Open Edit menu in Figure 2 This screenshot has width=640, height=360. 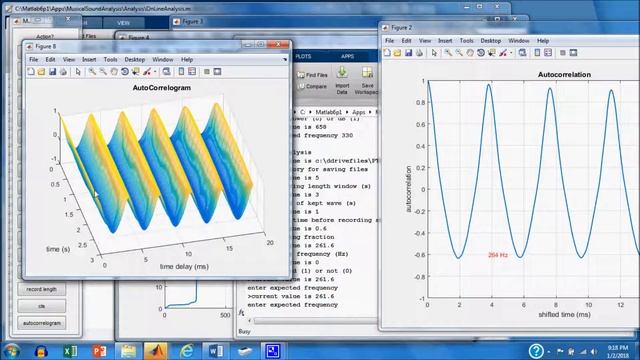pos(406,41)
